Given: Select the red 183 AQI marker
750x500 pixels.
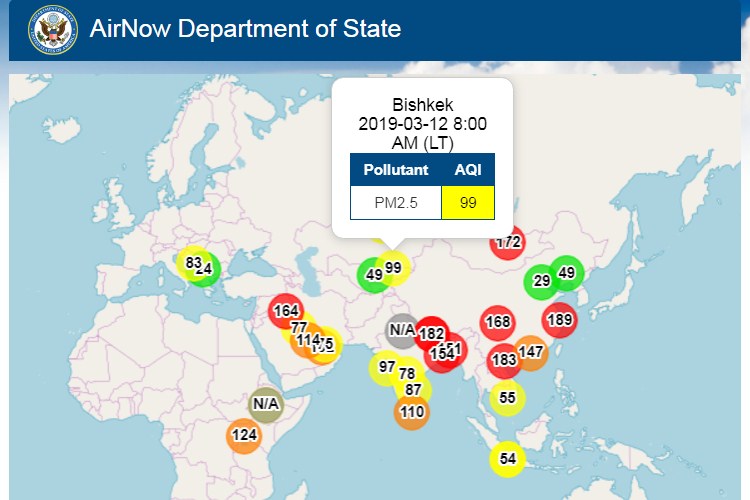Looking at the screenshot, I should tap(504, 360).
